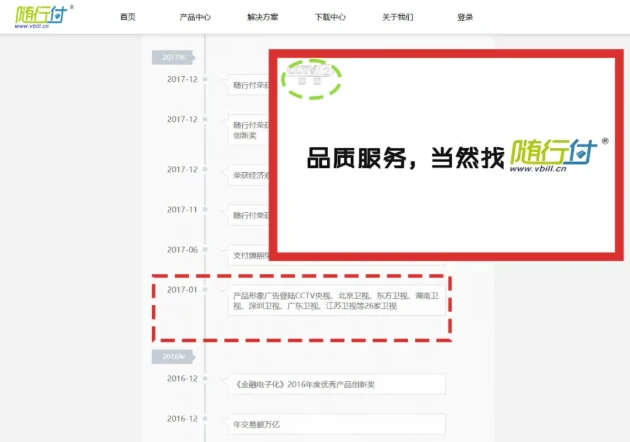Go to 首页 in the navigation bar
Viewport: 630px width, 442px height.
128,17
